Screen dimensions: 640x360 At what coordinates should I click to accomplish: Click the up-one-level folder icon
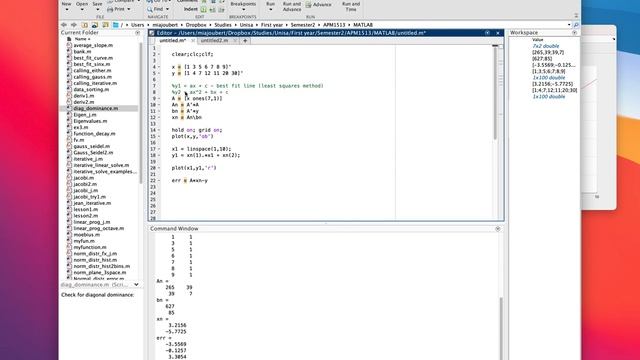point(84,25)
